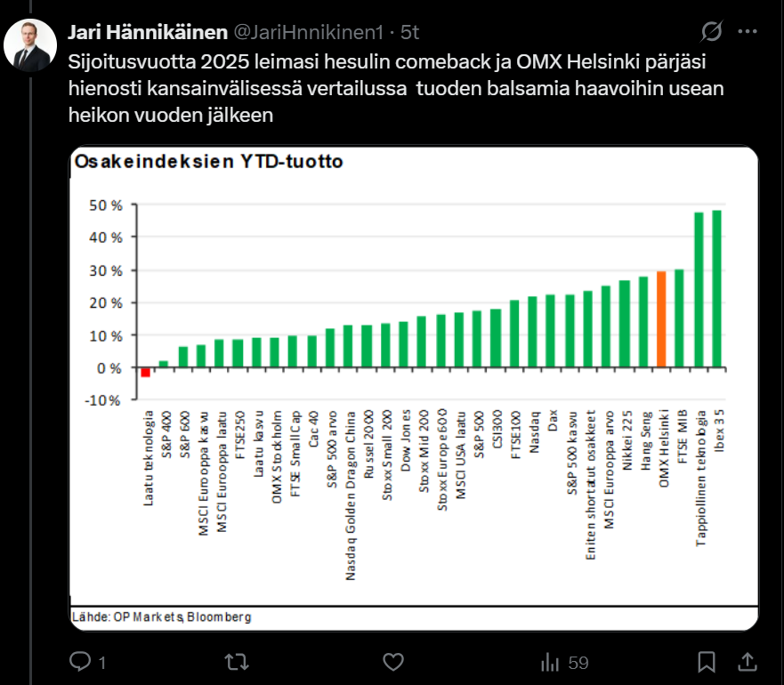
Task: Repost this tweet with the retweet icon
Action: [x=236, y=661]
